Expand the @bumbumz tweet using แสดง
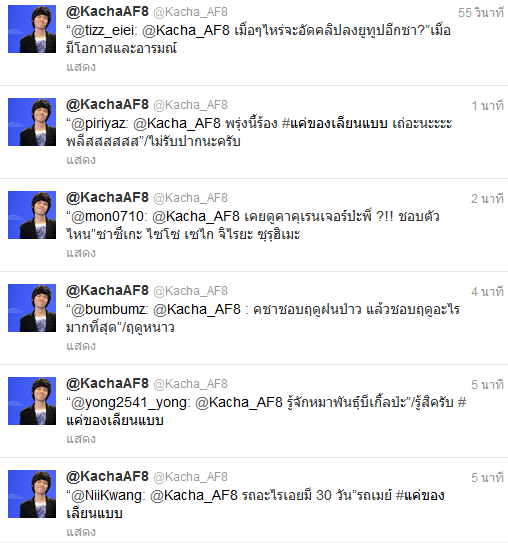 tap(81, 346)
